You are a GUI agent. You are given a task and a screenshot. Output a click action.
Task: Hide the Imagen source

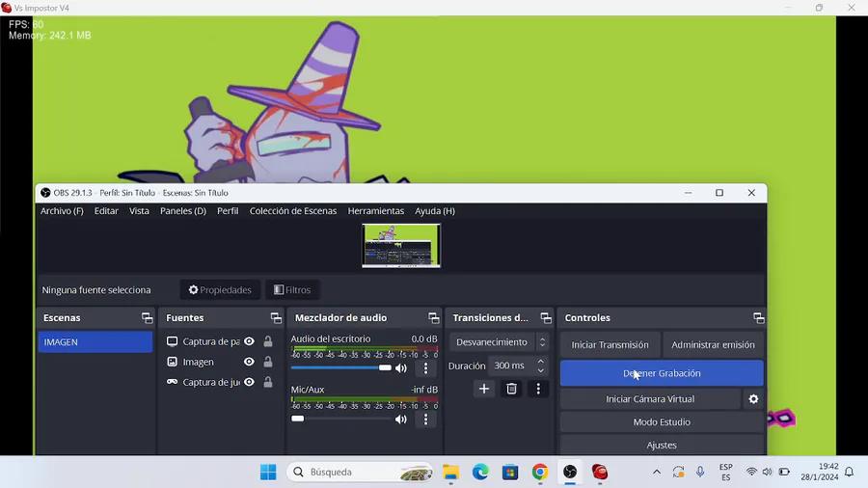coord(249,362)
